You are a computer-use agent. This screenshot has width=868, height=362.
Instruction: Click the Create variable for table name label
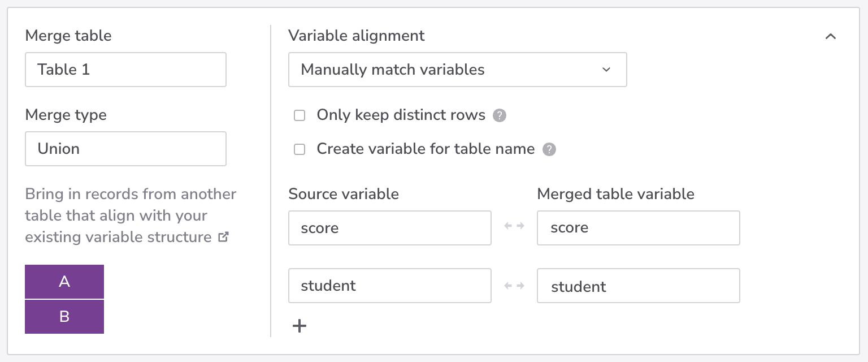click(425, 149)
